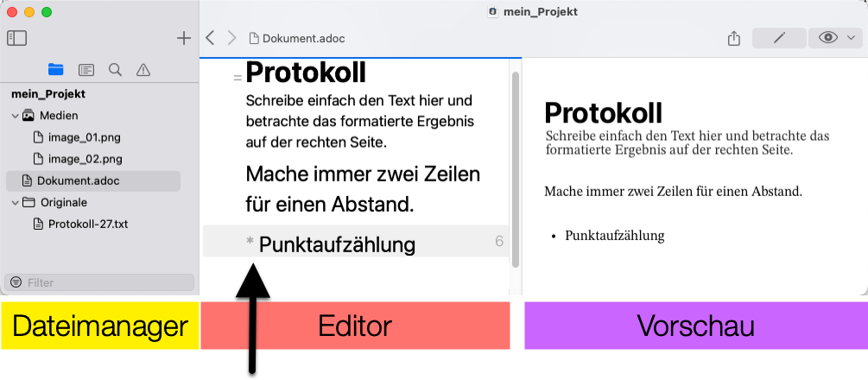Click the mein_Projekt window title
This screenshot has width=868, height=380.
pyautogui.click(x=541, y=11)
